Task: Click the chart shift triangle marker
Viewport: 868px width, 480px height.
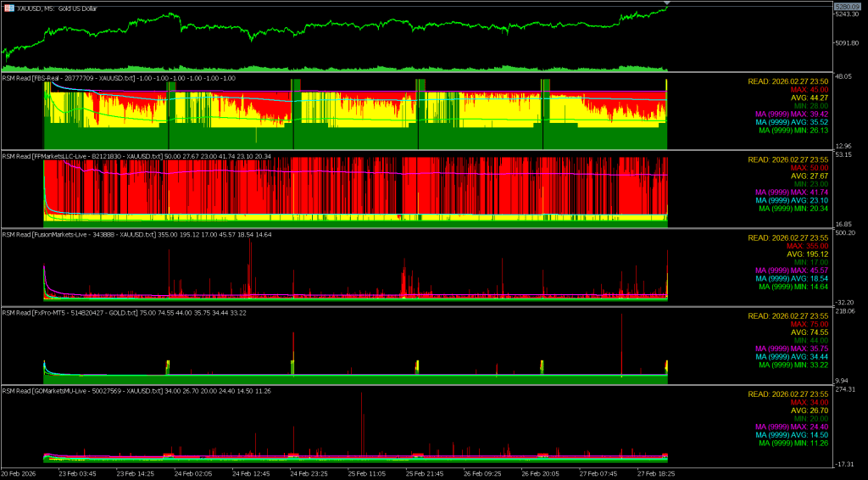Action: 667,5
